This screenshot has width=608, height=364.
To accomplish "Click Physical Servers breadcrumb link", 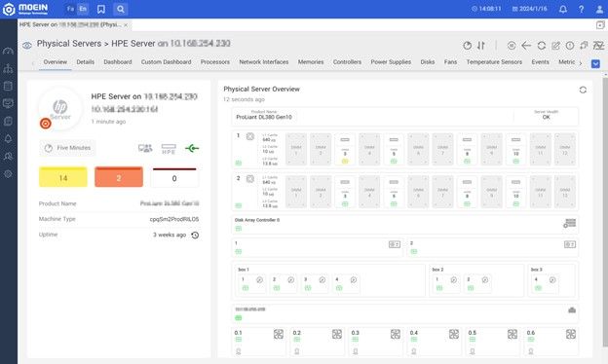I will tap(69, 44).
